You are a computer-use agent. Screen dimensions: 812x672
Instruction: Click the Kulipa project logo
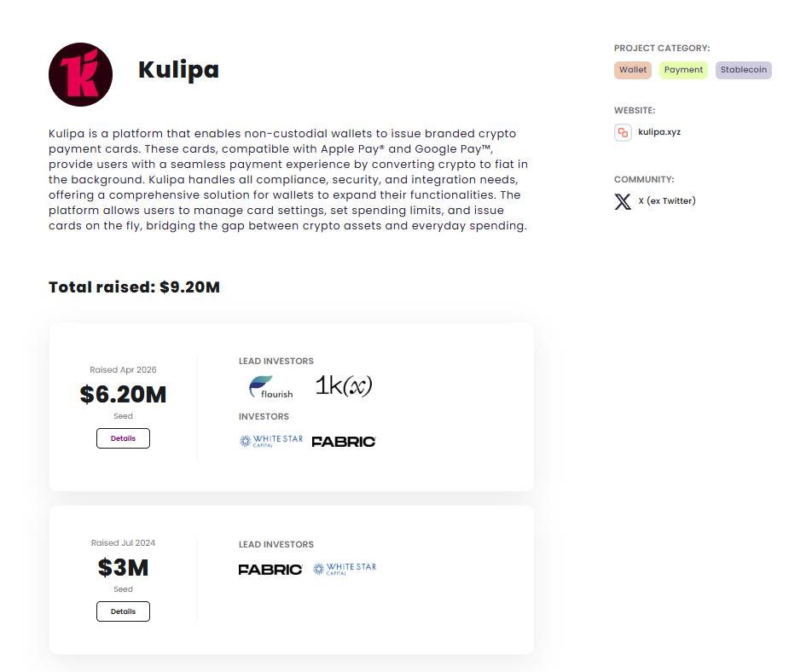(80, 74)
